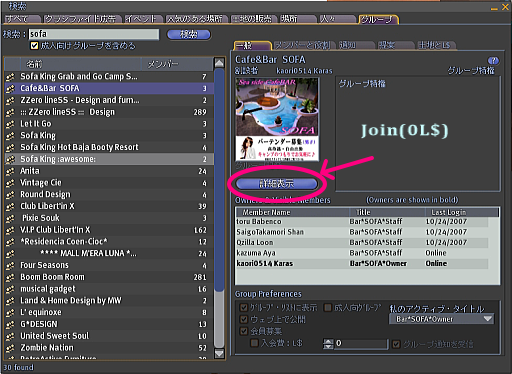Sort members by Last Login header
512x374 pixels.
[462, 212]
